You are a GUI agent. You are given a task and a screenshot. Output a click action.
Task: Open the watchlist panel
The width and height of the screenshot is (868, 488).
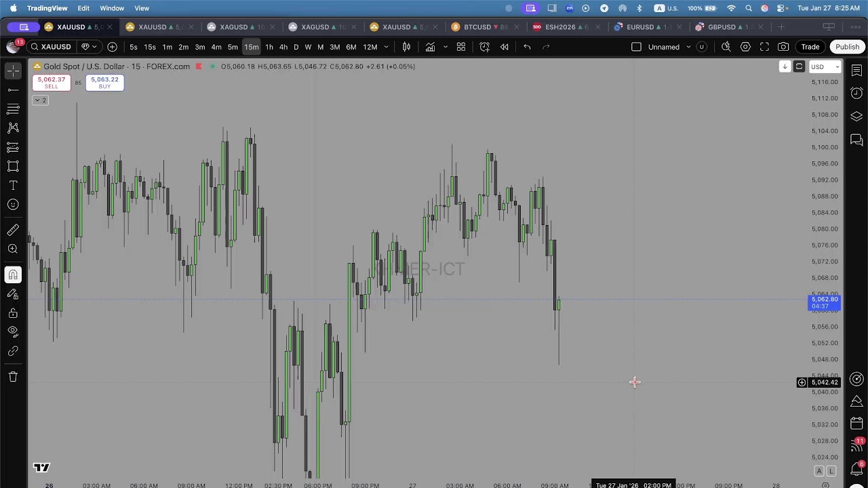856,70
